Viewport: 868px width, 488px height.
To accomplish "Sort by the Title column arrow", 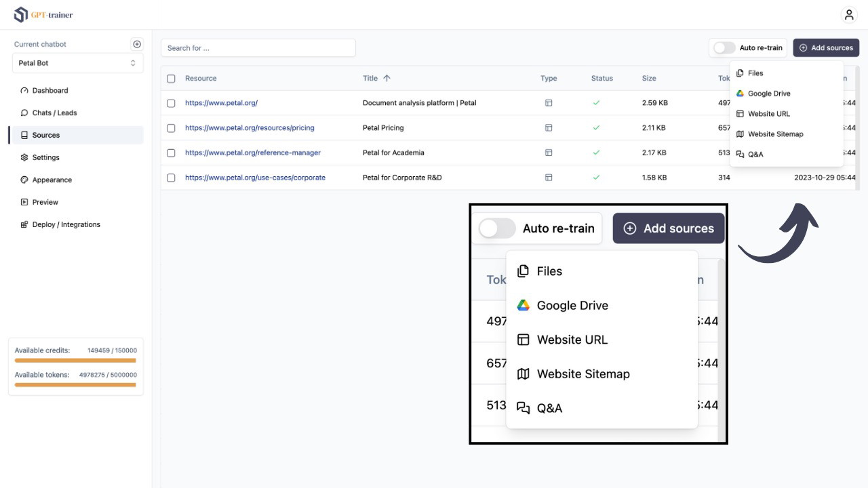I will 387,79.
